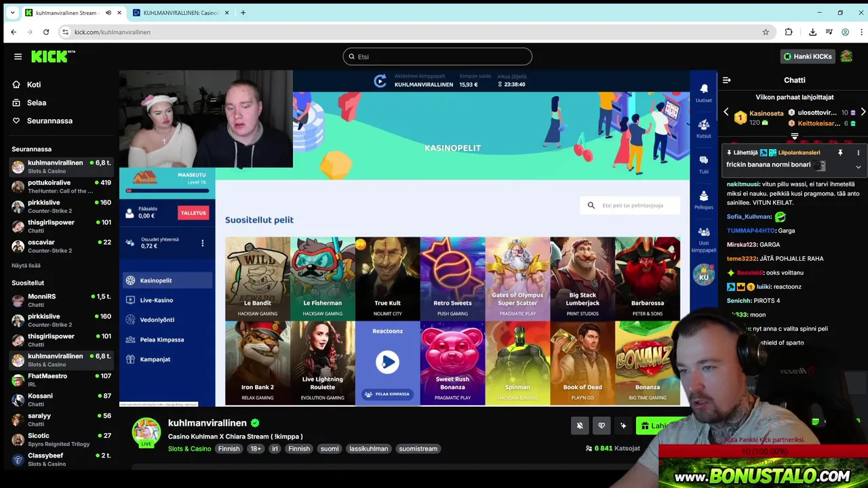Open Book of Dead game tile
868x488 pixels.
[583, 363]
